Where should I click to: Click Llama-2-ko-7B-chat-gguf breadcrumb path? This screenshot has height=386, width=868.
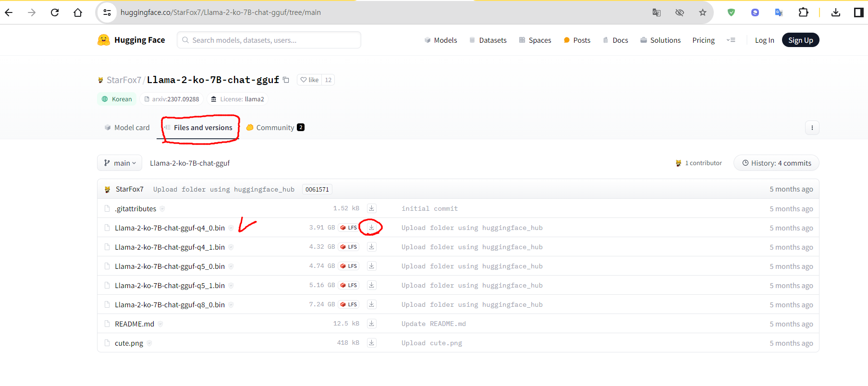[190, 163]
